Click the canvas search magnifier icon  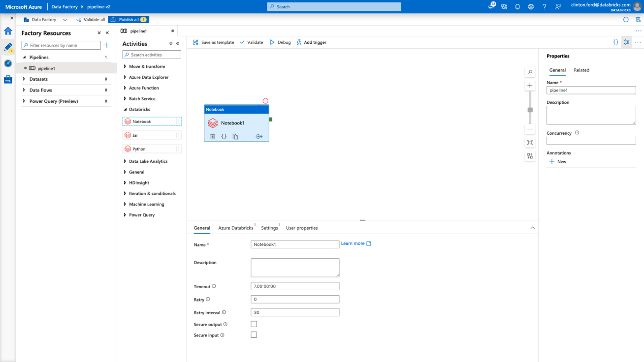coord(530,72)
